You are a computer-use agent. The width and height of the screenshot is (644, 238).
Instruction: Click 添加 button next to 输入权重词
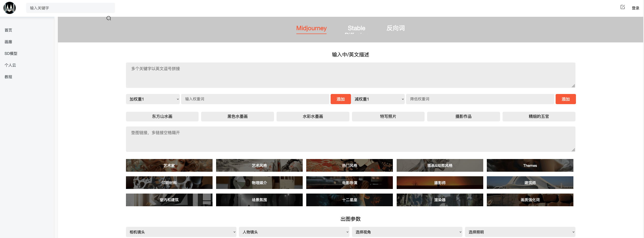341,99
